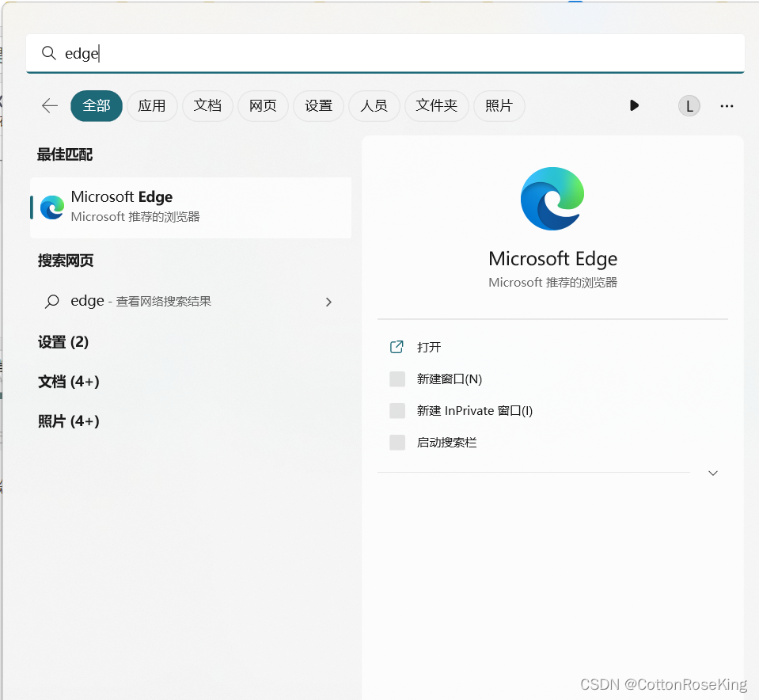Image resolution: width=759 pixels, height=700 pixels.
Task: Switch to the 网页 filter tab
Action: 263,105
